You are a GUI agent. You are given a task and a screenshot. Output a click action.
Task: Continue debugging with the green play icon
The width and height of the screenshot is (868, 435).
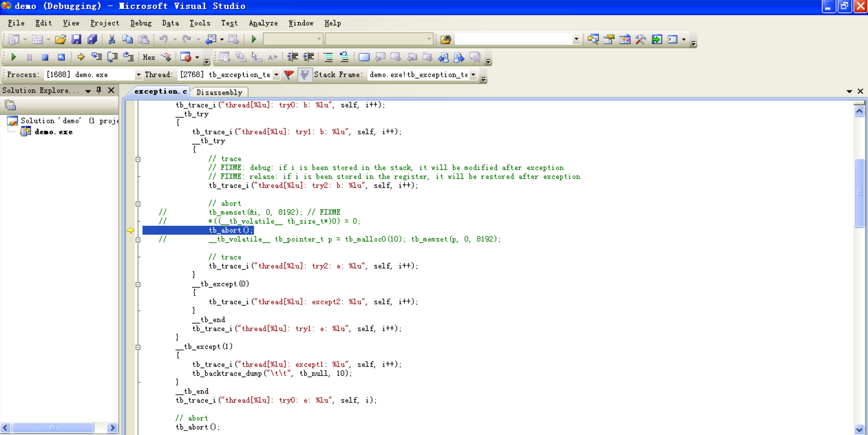pos(13,57)
